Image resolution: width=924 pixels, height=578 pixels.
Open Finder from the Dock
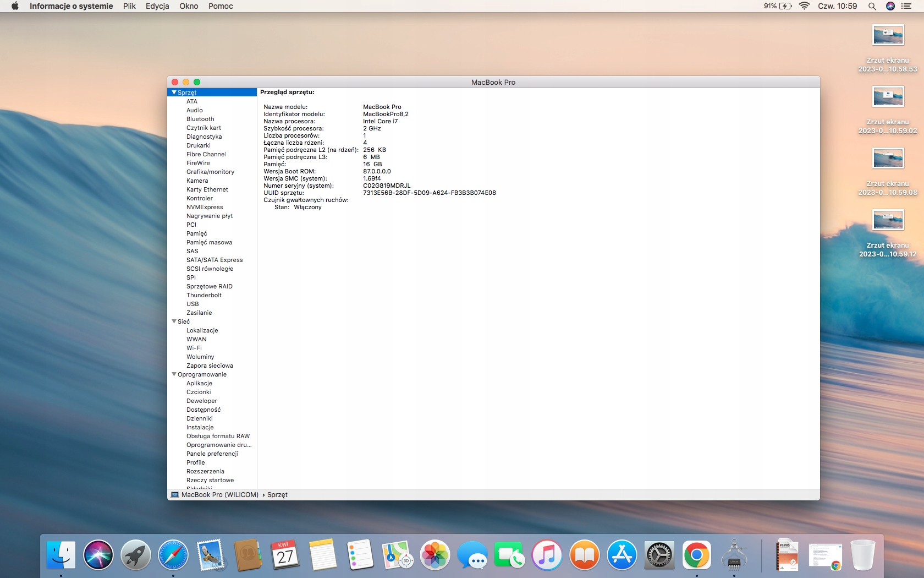coord(61,555)
